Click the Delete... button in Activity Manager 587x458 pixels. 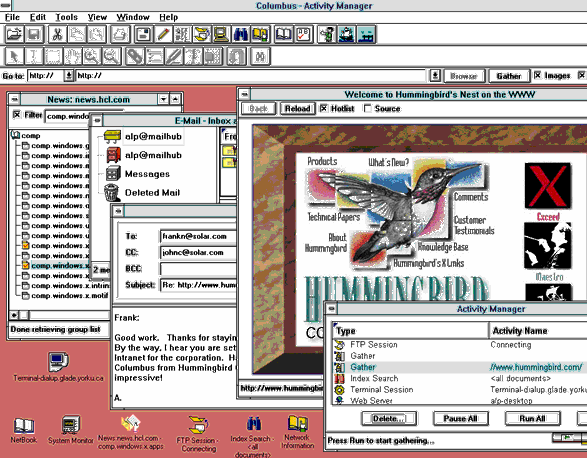pyautogui.click(x=389, y=418)
